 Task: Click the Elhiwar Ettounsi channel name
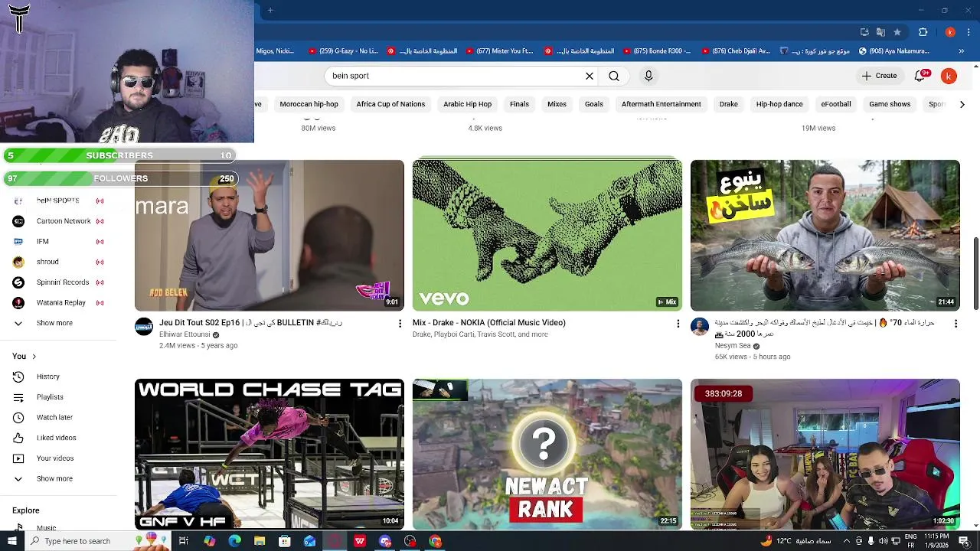click(185, 334)
